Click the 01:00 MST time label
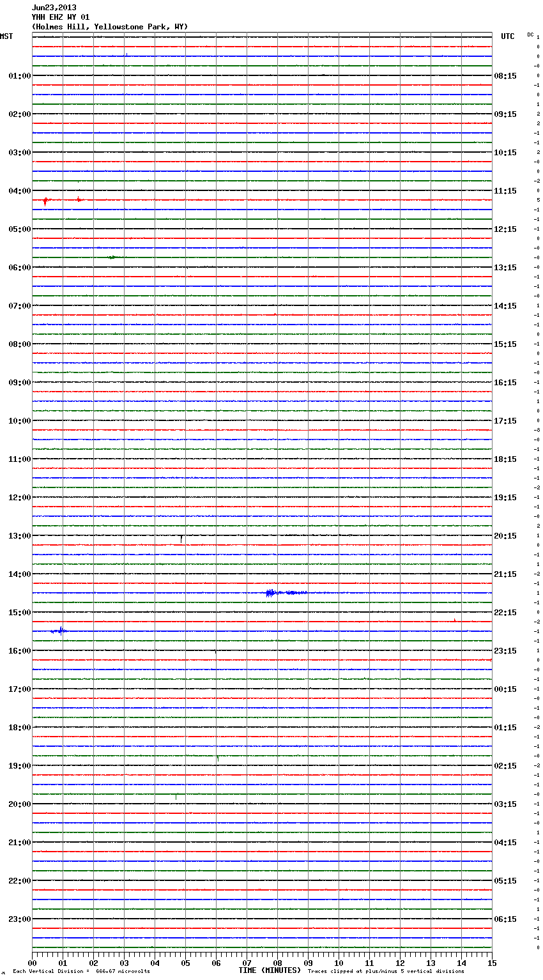Viewport: 543px width, 980px height. (x=20, y=76)
